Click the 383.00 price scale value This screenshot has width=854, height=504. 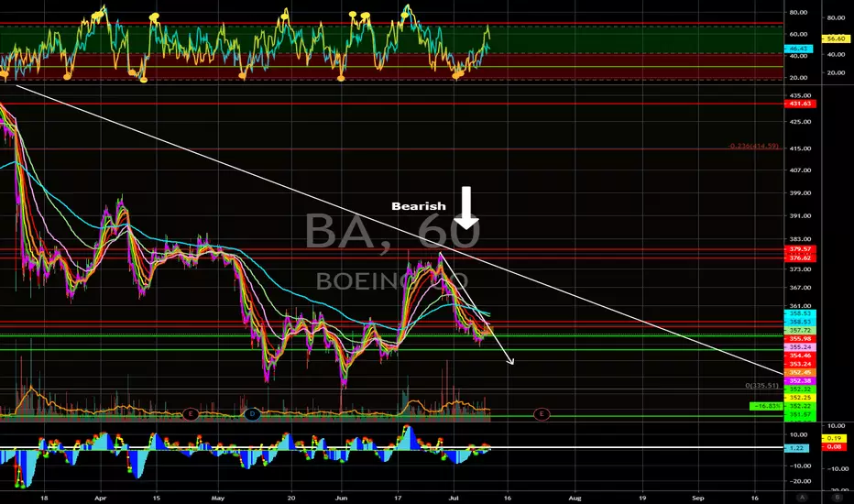(x=800, y=239)
